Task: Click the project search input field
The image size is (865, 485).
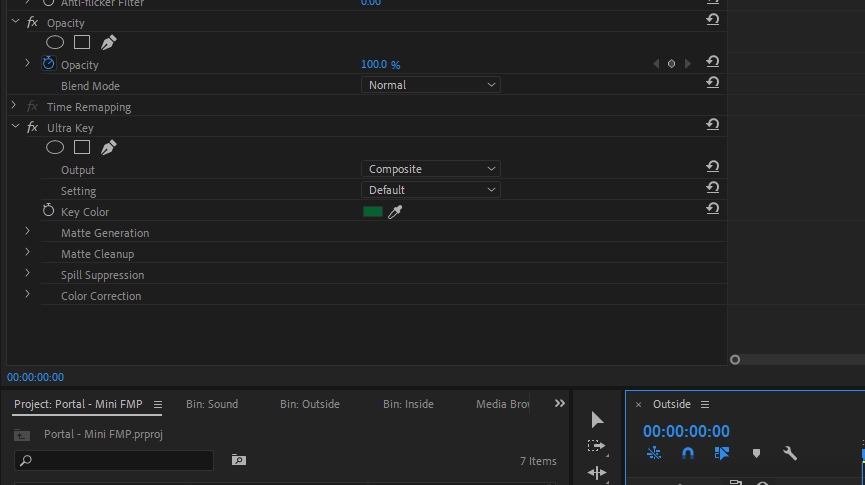Action: tap(114, 460)
